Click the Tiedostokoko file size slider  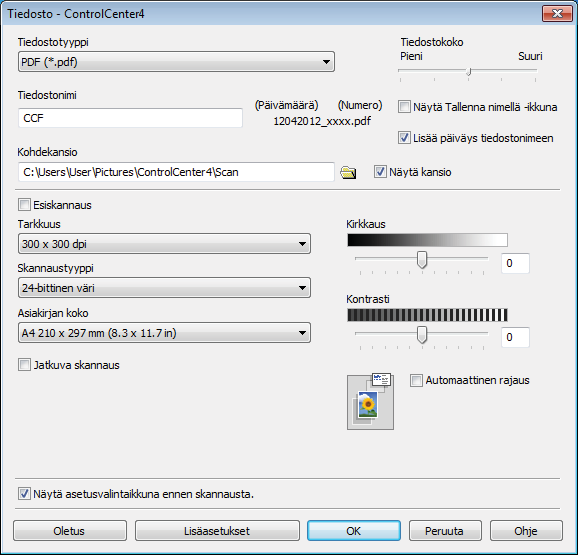tap(467, 72)
